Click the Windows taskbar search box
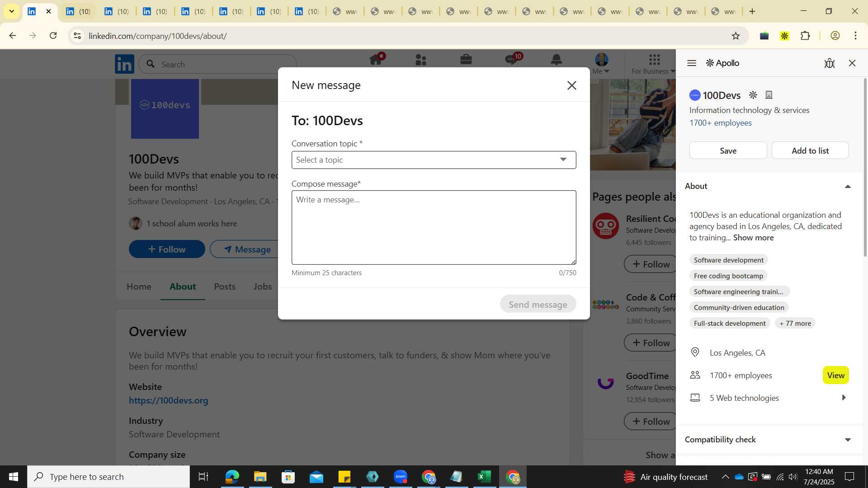Screen dimensions: 868x488 coord(108,477)
